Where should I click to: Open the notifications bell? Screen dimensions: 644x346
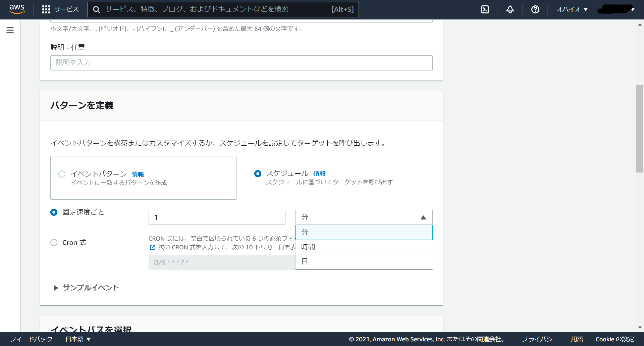pos(510,9)
